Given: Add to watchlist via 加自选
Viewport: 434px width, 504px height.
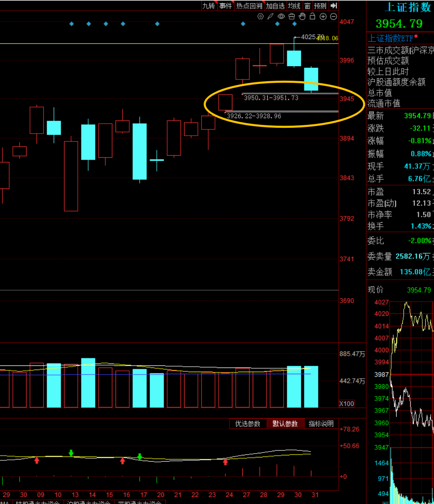Looking at the screenshot, I should pyautogui.click(x=275, y=6).
